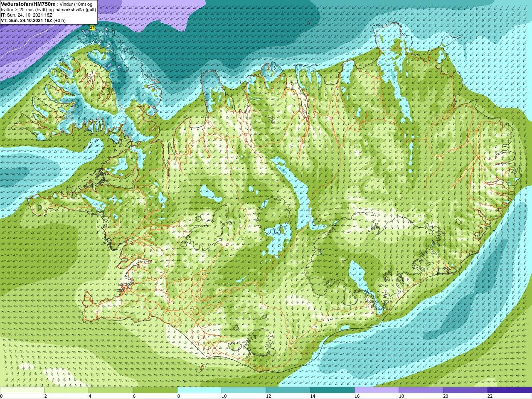Choose the 8–10 m/s light cyan legend band
This screenshot has height=399, width=532.
tap(199, 390)
